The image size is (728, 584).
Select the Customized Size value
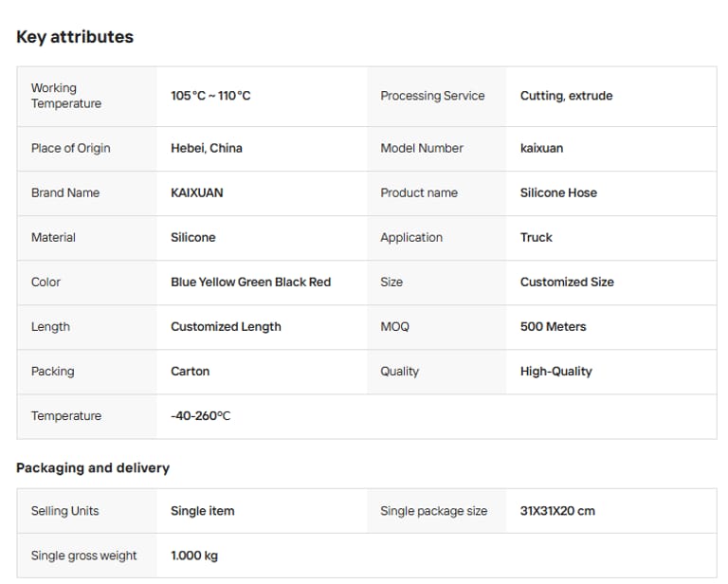click(x=567, y=282)
